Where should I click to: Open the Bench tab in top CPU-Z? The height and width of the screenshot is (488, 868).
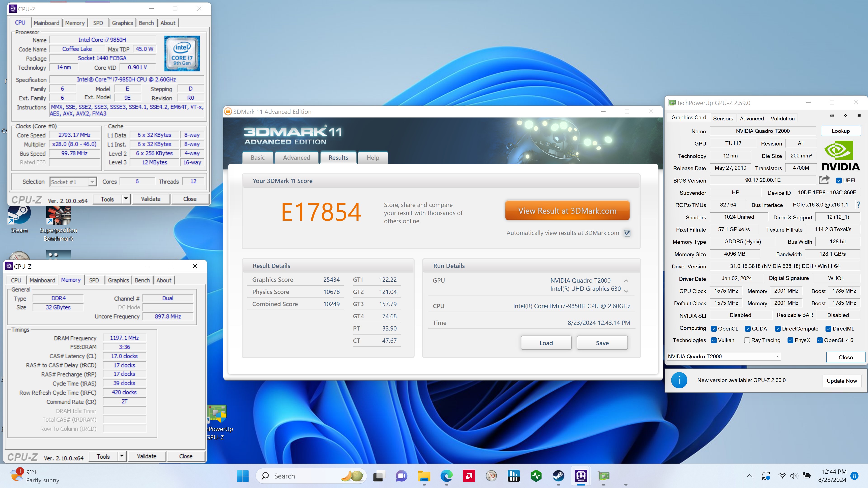pos(146,23)
